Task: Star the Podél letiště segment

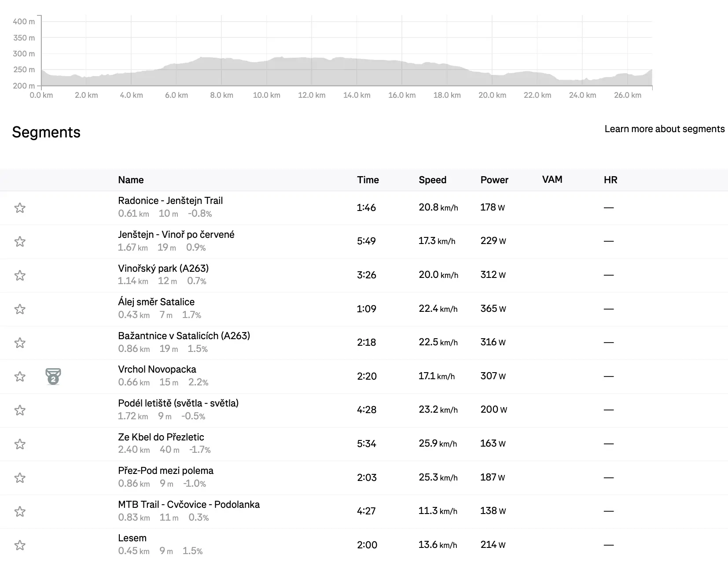Action: tap(20, 410)
